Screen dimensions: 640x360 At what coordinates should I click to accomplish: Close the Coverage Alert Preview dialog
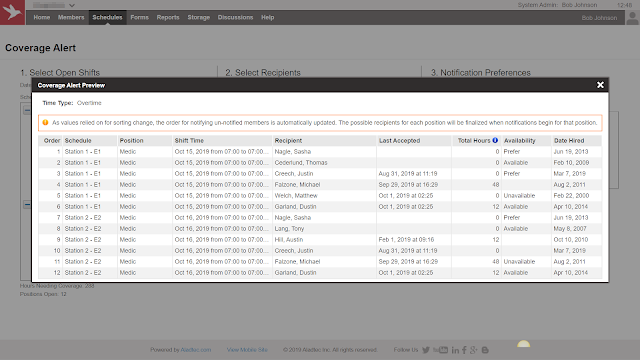[600, 85]
